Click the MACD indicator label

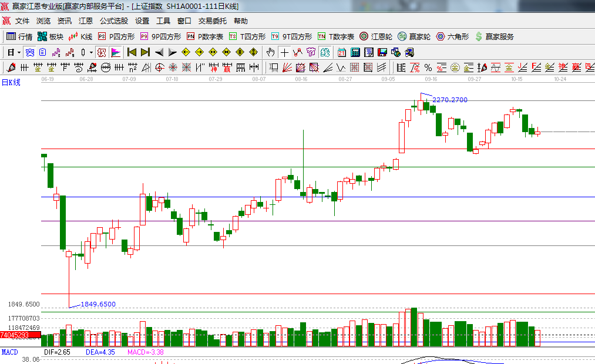click(x=10, y=352)
